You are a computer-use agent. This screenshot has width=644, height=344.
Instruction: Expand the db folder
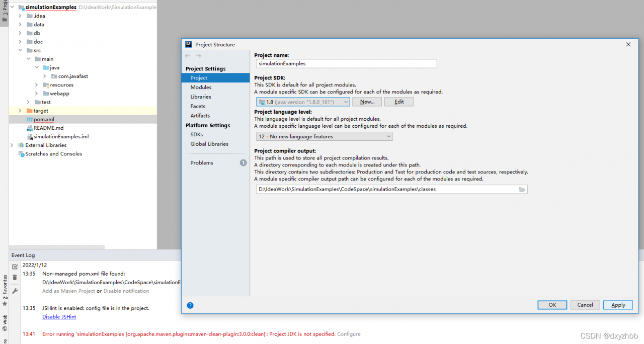pyautogui.click(x=20, y=33)
